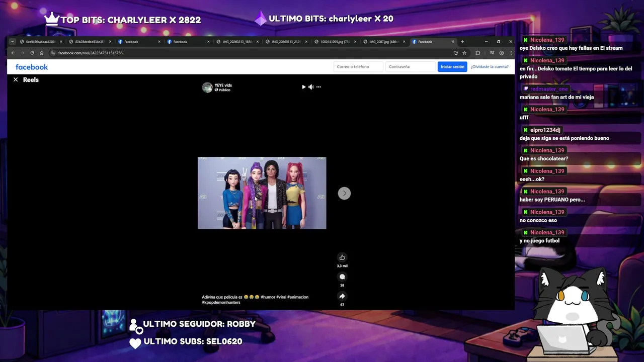Like the reel with the thumbs-up icon

point(342,257)
